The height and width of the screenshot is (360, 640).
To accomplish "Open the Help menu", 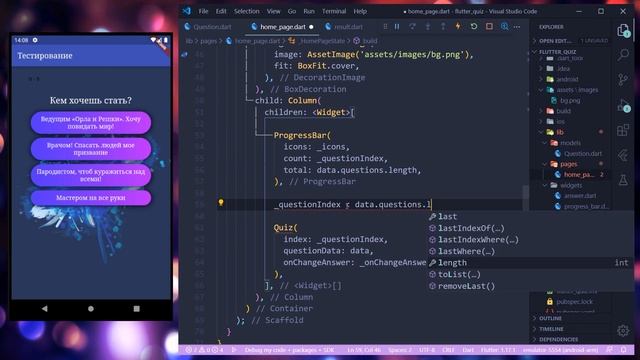I will [x=360, y=11].
